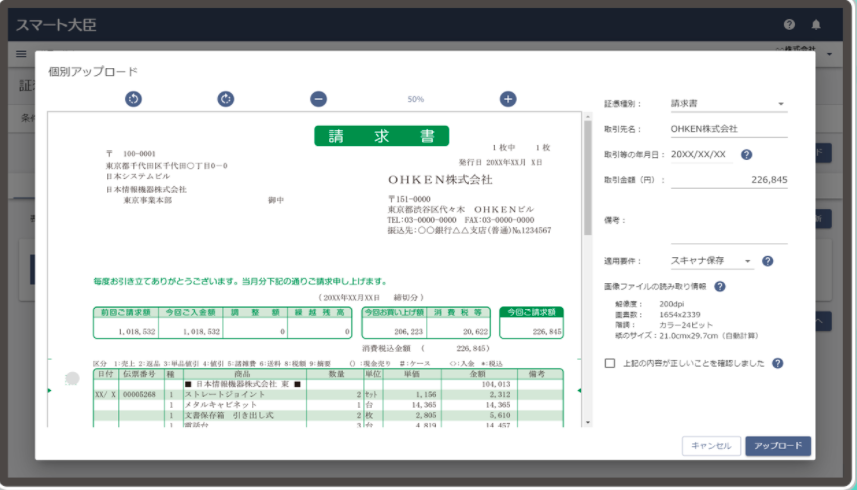Rotate the invoice image counterclockwise
This screenshot has width=857, height=490.
pyautogui.click(x=133, y=99)
